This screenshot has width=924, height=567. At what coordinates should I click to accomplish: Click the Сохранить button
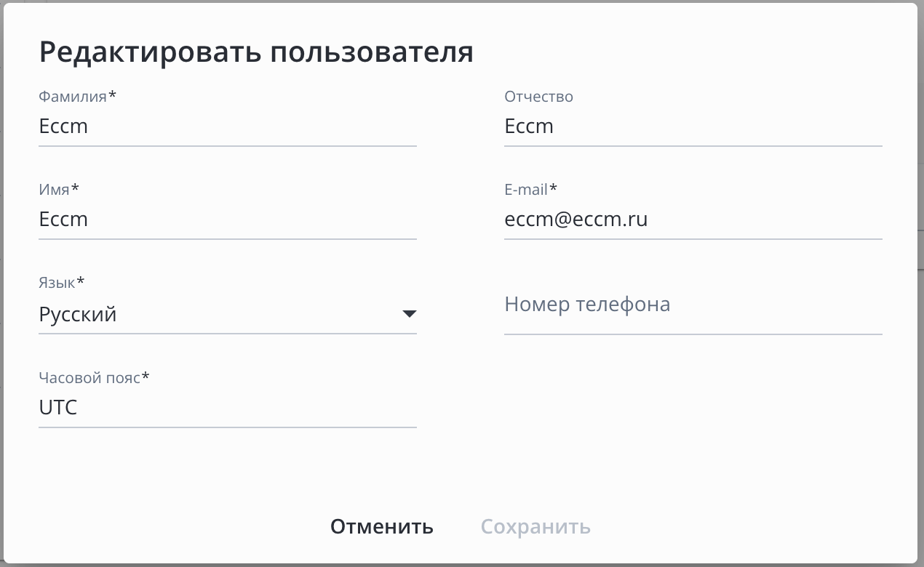[535, 527]
